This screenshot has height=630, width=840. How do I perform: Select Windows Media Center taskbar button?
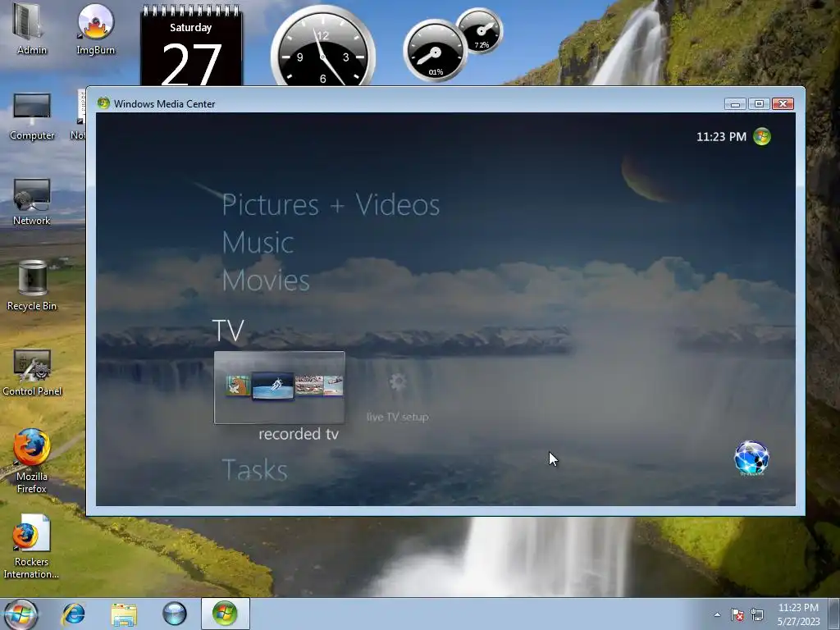coord(225,614)
